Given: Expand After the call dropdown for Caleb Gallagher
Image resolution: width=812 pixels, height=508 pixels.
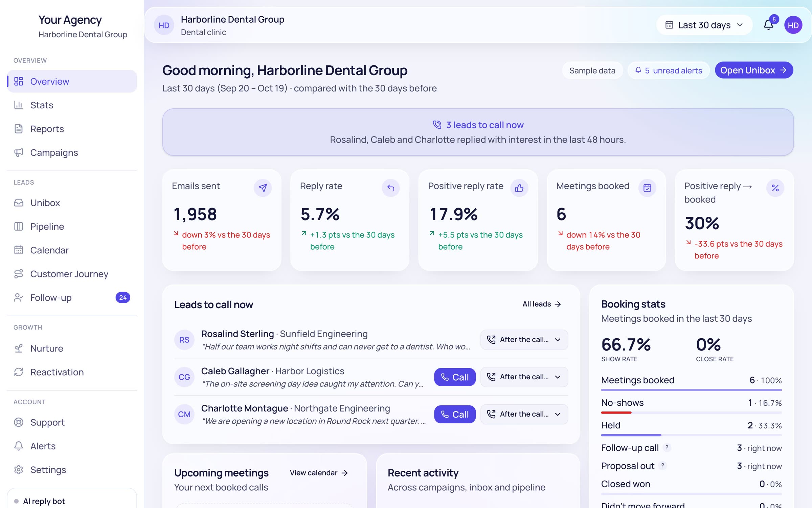Looking at the screenshot, I should point(524,377).
